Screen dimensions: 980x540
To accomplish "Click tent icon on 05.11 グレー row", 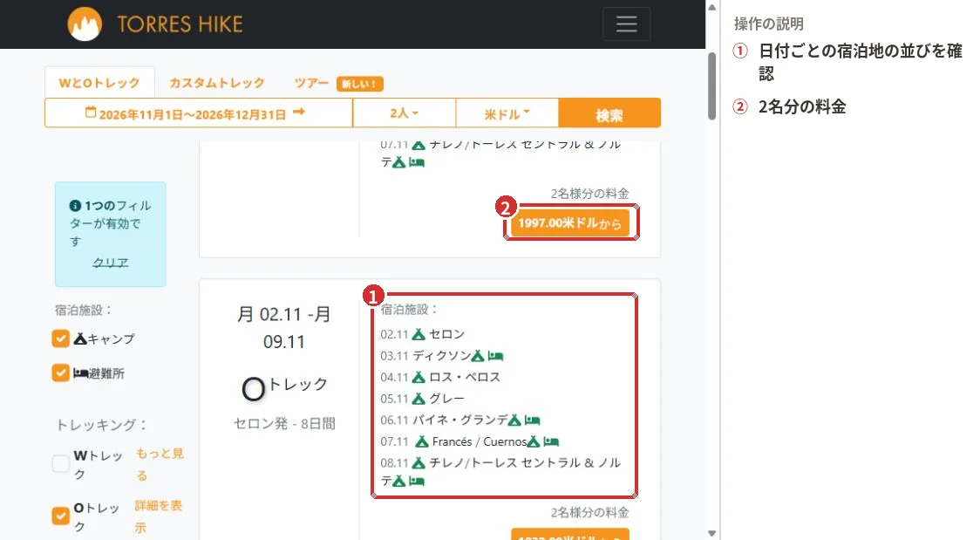I will click(x=419, y=398).
